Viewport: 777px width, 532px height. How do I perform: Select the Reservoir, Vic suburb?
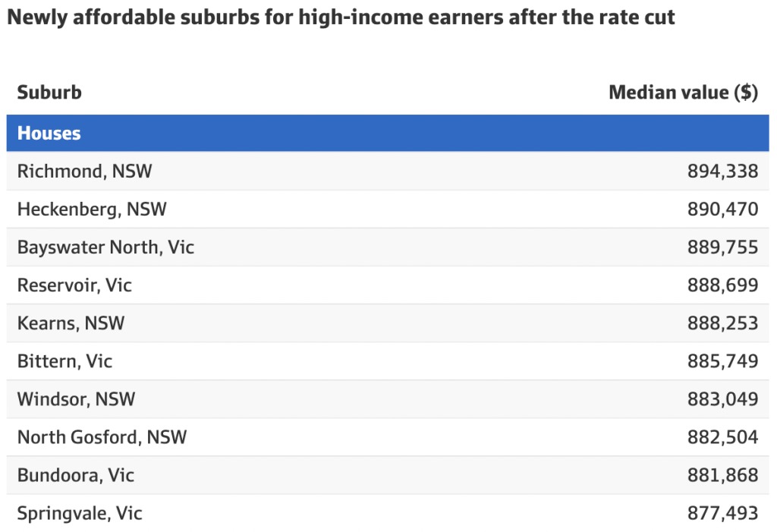click(74, 285)
